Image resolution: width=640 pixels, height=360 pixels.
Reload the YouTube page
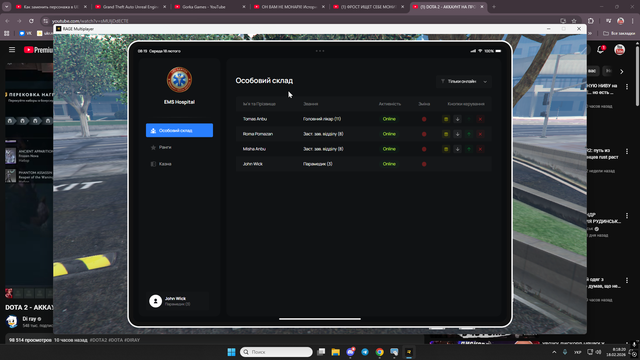pos(31,21)
